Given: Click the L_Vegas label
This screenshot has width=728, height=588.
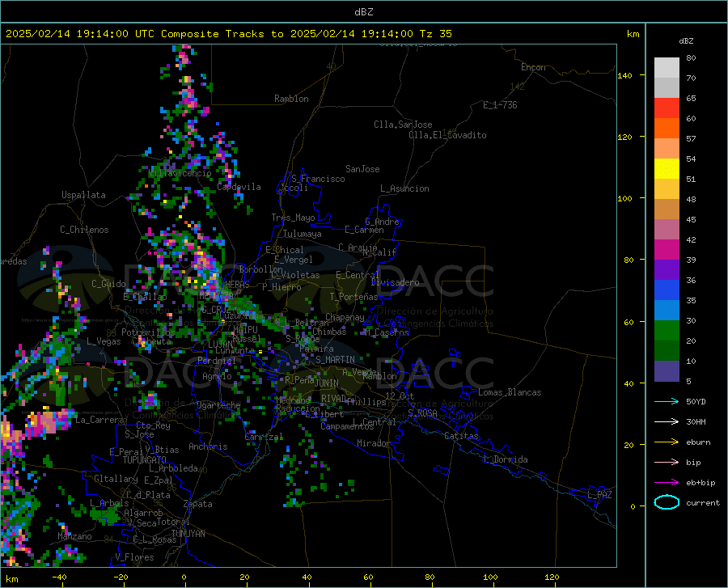Looking at the screenshot, I should coord(104,341).
